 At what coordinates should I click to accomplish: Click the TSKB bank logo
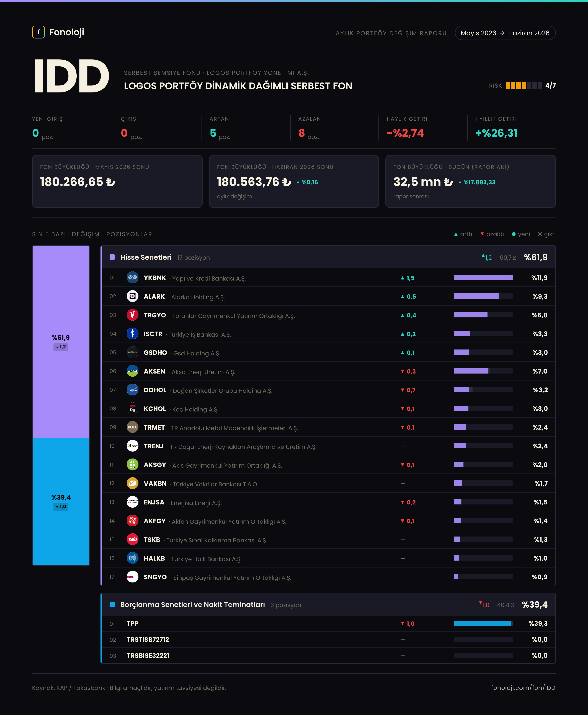(x=132, y=539)
